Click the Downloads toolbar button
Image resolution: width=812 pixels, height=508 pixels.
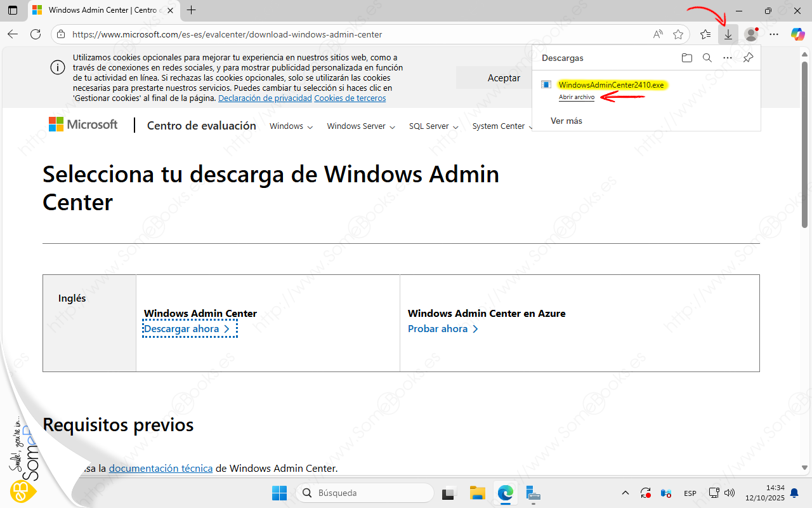coord(728,34)
